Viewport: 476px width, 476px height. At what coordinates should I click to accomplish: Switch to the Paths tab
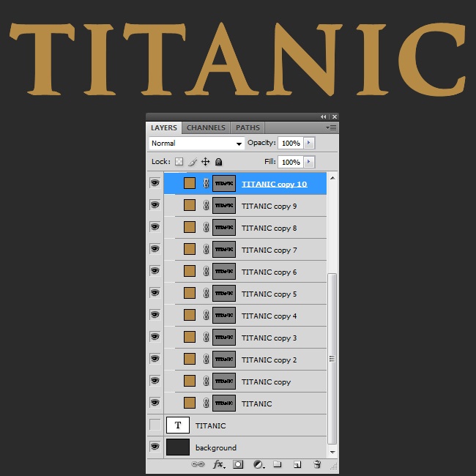[x=248, y=128]
